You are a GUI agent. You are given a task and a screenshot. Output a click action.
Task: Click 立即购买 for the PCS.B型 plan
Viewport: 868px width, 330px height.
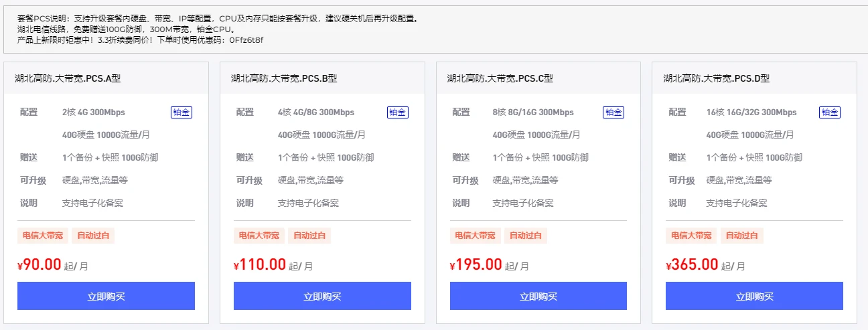322,296
